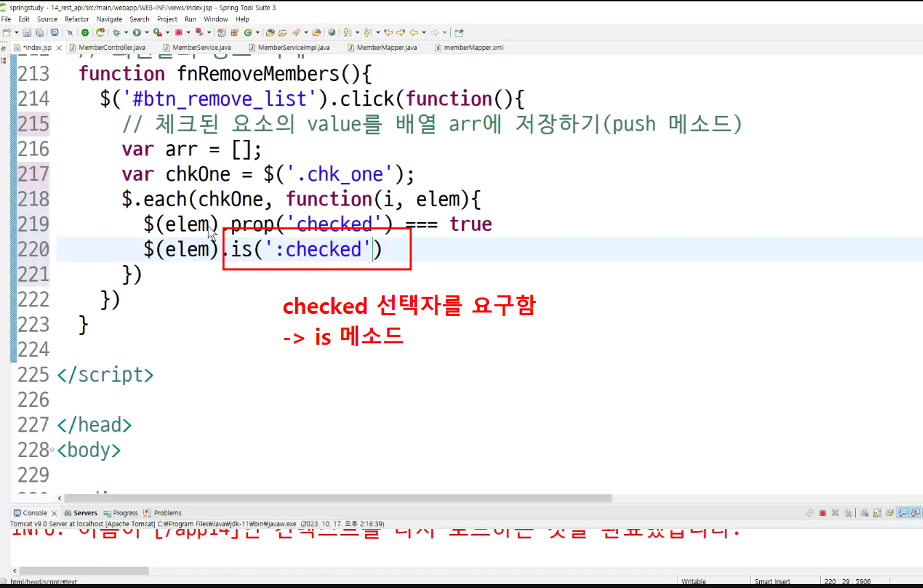Terminate the server with the console red stop icon
This screenshot has height=588, width=923.
(822, 513)
